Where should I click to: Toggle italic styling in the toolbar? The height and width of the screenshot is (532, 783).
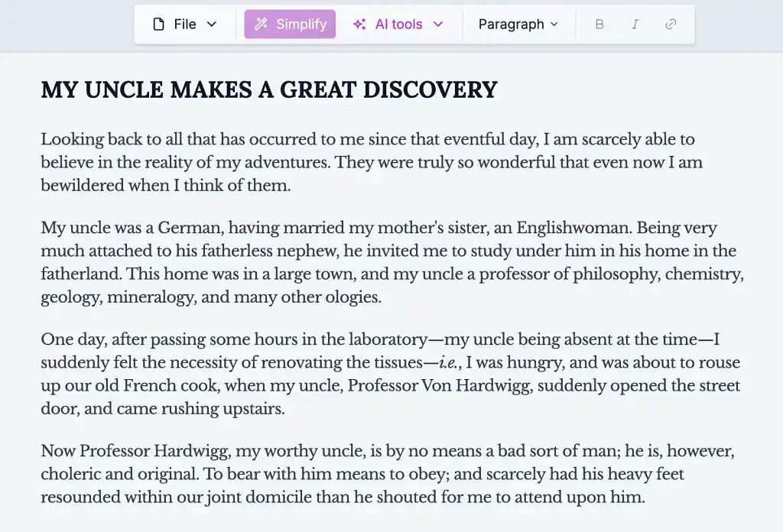(x=635, y=24)
